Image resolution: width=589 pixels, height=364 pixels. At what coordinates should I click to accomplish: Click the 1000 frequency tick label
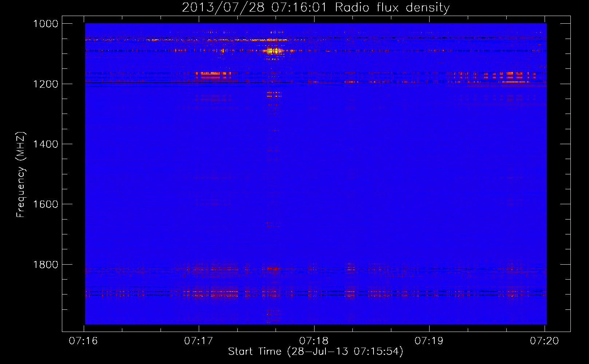pos(46,24)
